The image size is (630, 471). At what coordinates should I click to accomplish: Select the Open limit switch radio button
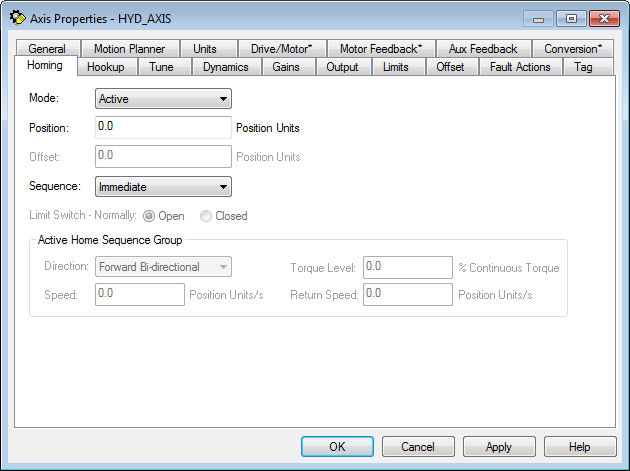point(150,216)
